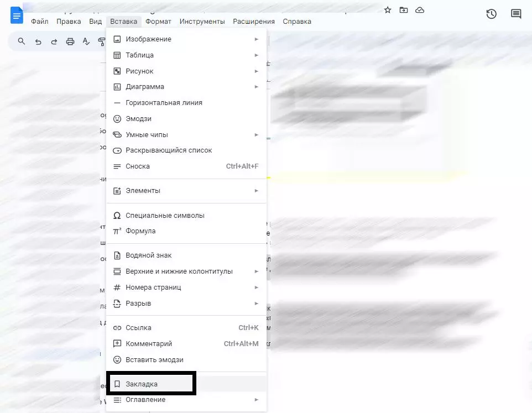This screenshot has width=532, height=413.
Task: Open the comments panel icon
Action: pyautogui.click(x=516, y=14)
